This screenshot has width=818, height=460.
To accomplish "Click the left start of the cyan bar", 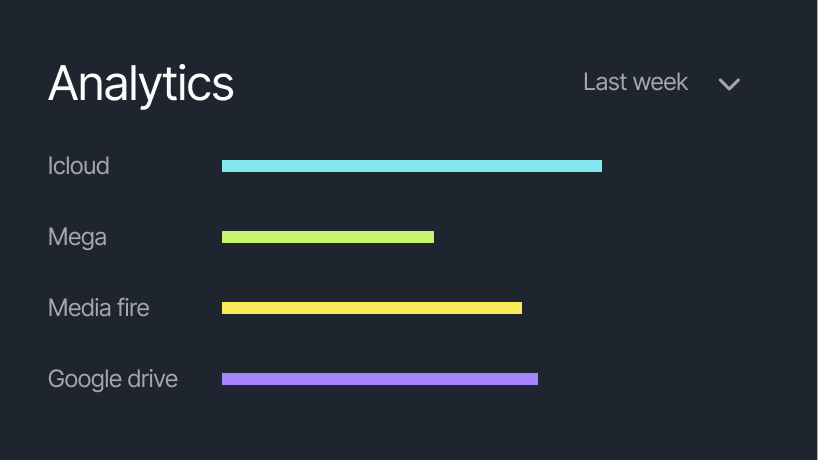I will pyautogui.click(x=227, y=166).
